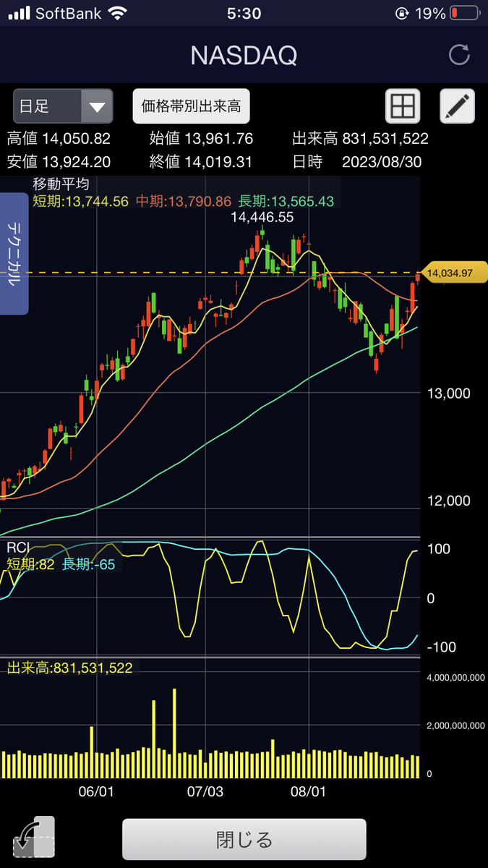This screenshot has width=488, height=868.
Task: Tap the 14,446.55 peak price label
Action: 262,216
